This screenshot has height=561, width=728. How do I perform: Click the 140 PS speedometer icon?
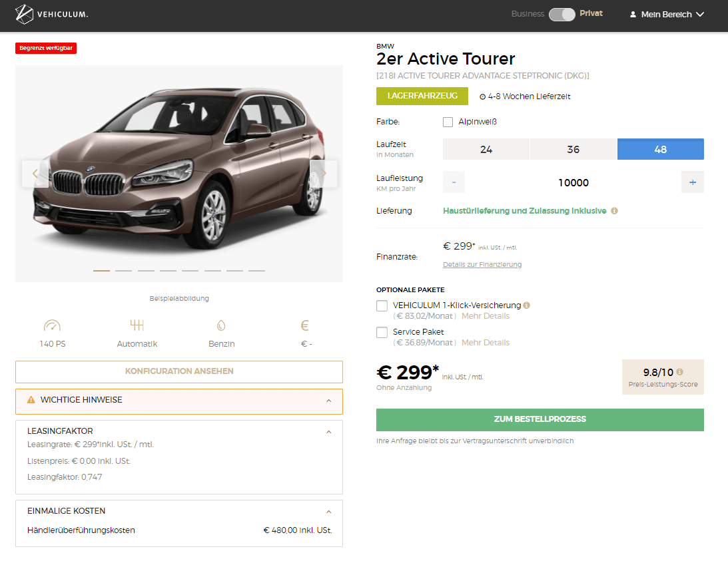click(x=52, y=325)
